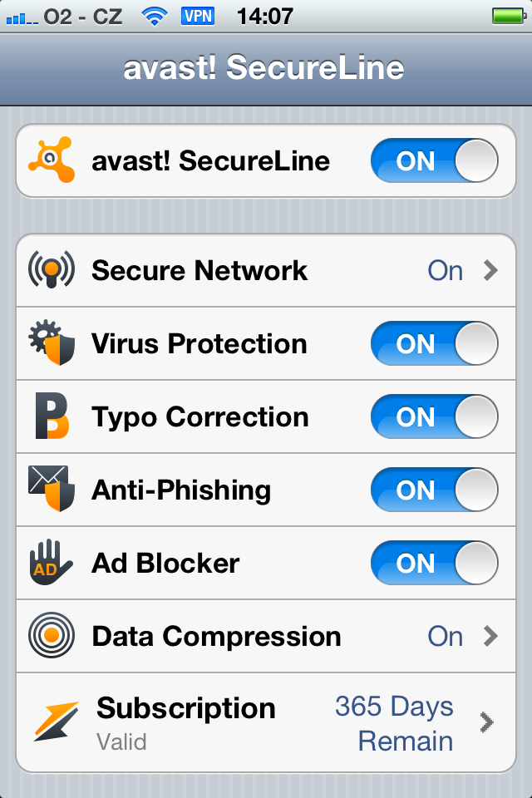Tap the Typo Correction letter B icon

(52, 416)
